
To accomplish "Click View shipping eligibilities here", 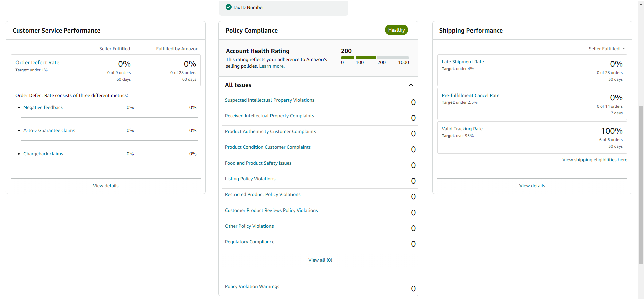I will [x=595, y=160].
